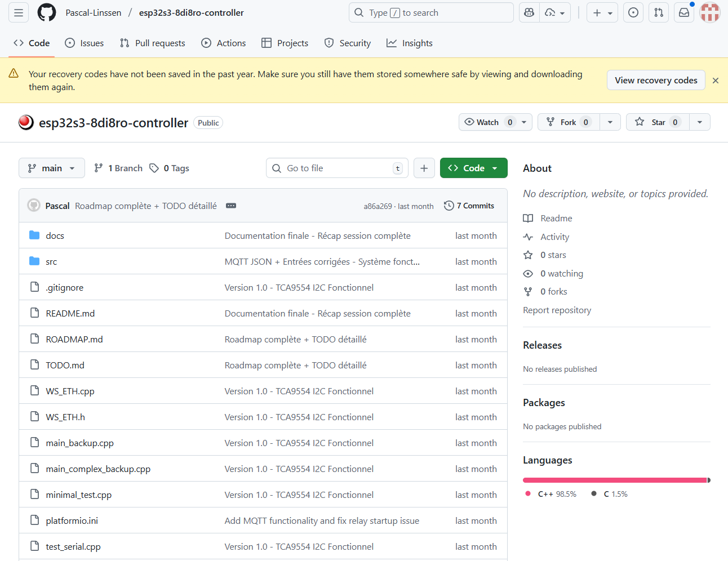728x561 pixels.
Task: Dismiss the recovery codes warning banner
Action: click(715, 81)
